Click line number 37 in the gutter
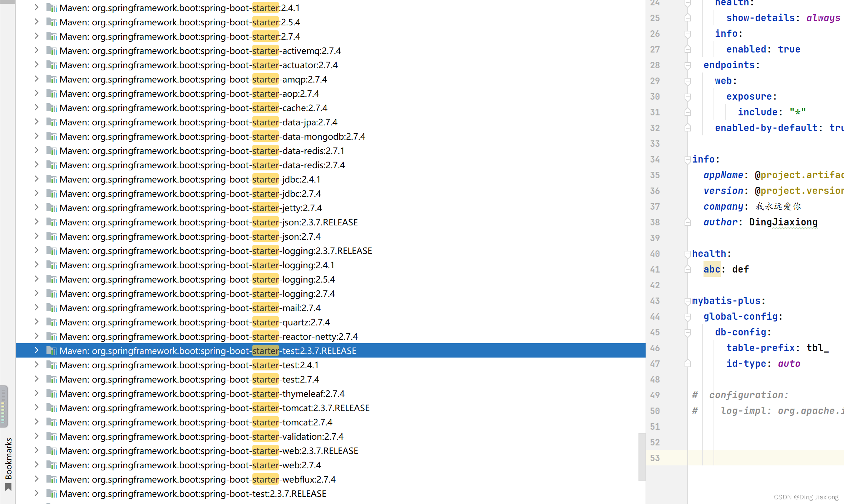 [655, 206]
